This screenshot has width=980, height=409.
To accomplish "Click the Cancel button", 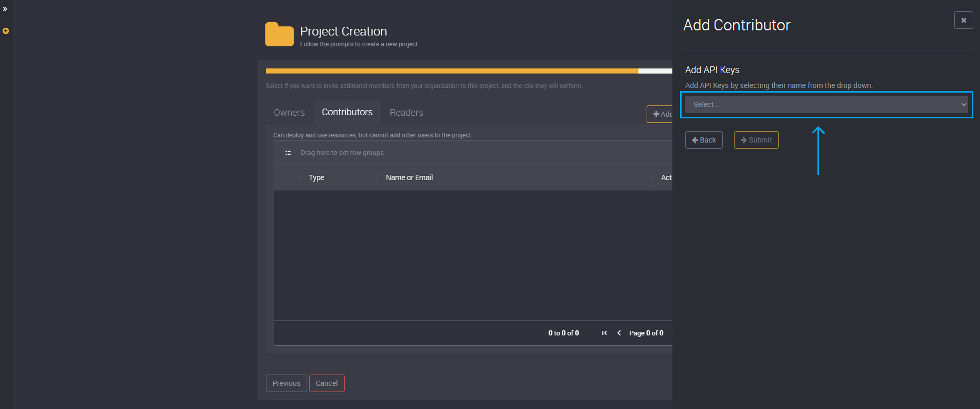I will point(327,383).
